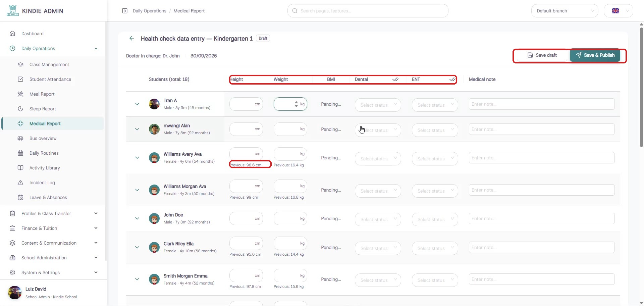Expand the Clark Riley Ella row

137,247
